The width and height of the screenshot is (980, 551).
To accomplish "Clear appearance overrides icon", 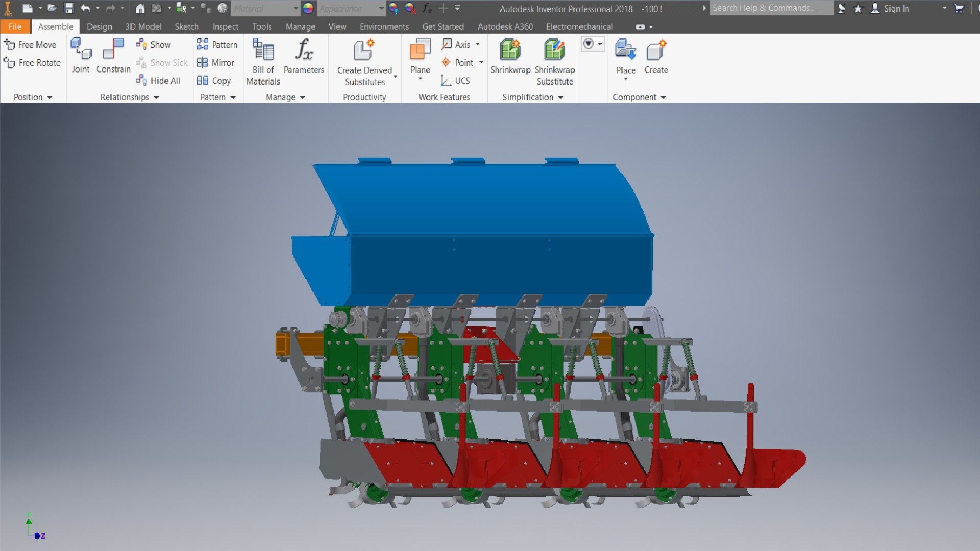I will pyautogui.click(x=410, y=8).
